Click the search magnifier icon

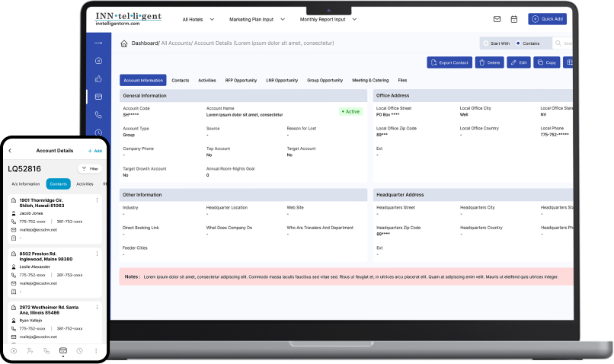[x=558, y=43]
